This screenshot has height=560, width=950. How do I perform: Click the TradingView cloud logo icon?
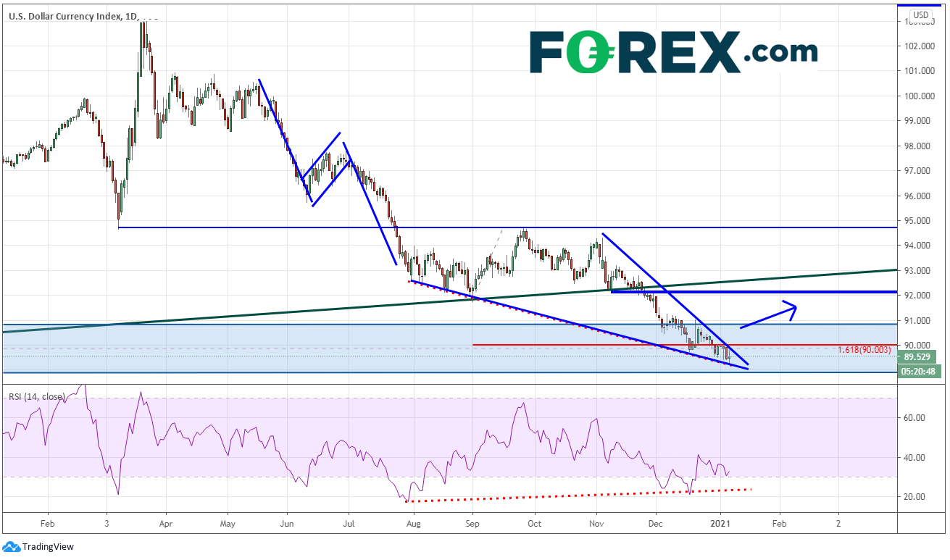11,547
